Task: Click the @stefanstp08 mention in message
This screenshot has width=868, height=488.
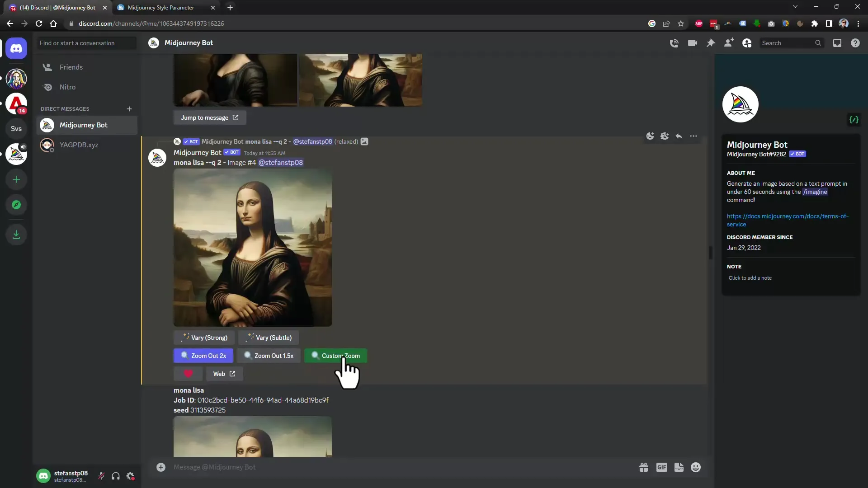Action: point(280,163)
